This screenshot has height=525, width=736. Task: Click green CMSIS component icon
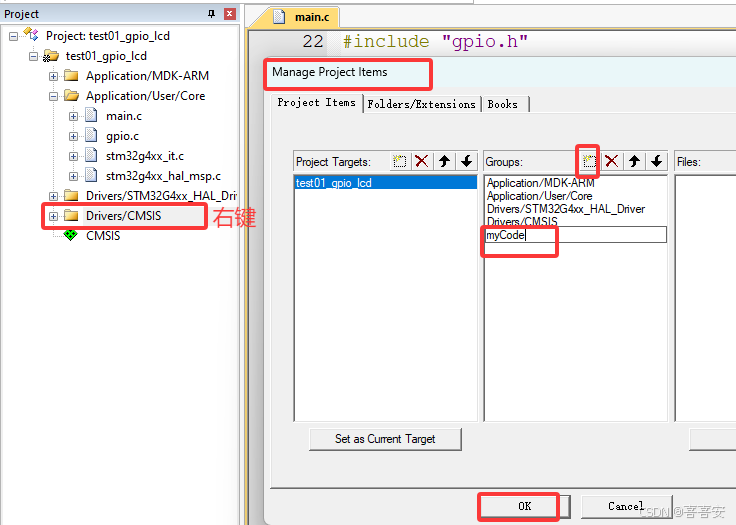70,235
